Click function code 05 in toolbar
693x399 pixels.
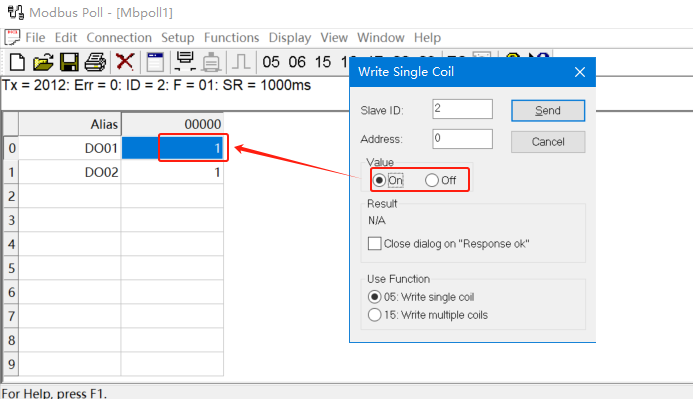click(x=271, y=62)
